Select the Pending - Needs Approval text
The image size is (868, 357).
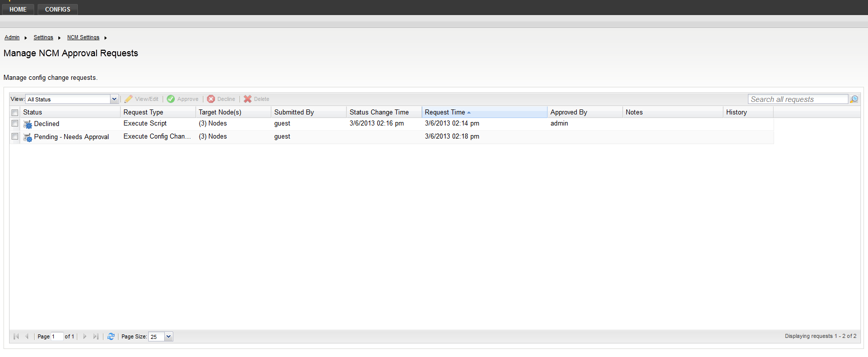click(x=71, y=137)
